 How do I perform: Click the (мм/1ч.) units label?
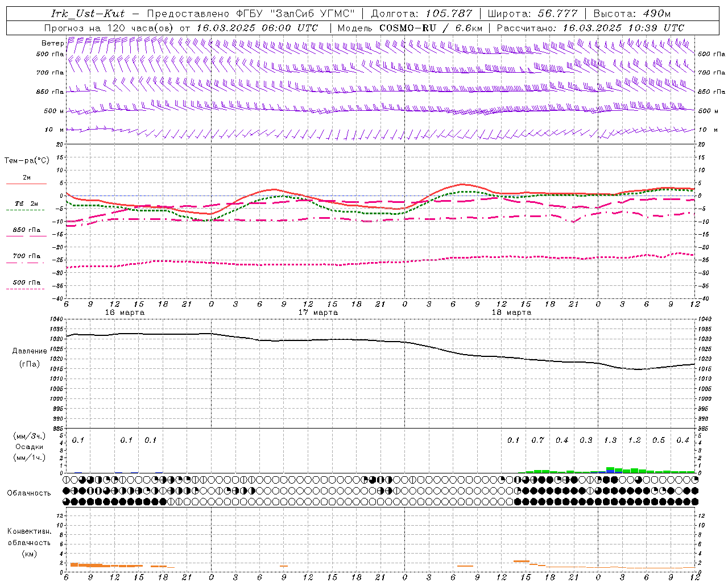(x=30, y=458)
